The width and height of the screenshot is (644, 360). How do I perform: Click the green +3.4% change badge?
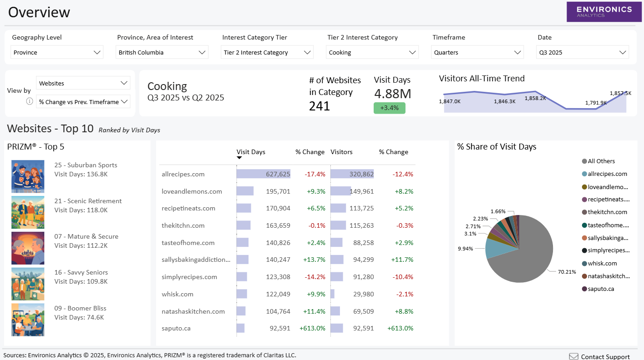(389, 108)
